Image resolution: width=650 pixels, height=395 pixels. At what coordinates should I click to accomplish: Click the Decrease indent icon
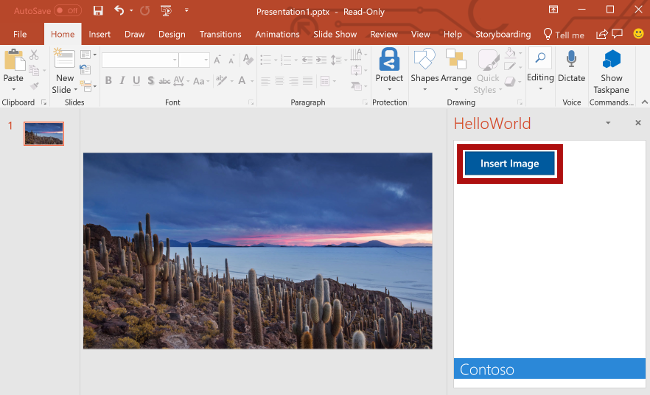(x=307, y=60)
